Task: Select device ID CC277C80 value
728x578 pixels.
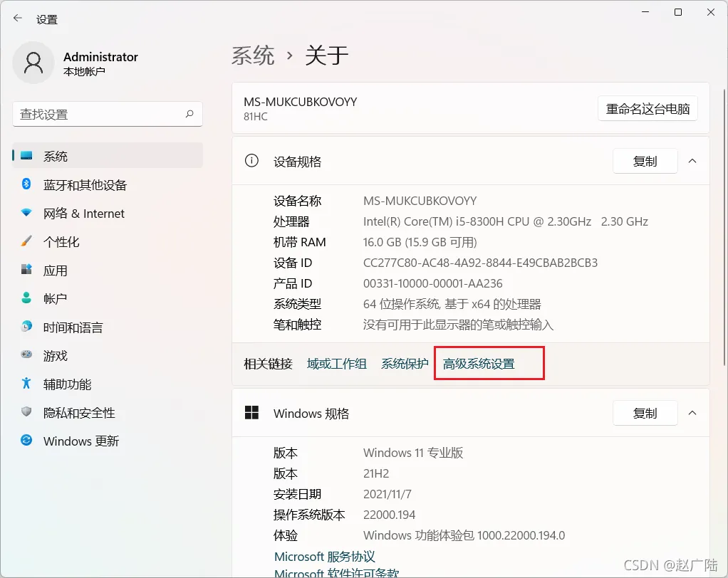Action: click(480, 263)
